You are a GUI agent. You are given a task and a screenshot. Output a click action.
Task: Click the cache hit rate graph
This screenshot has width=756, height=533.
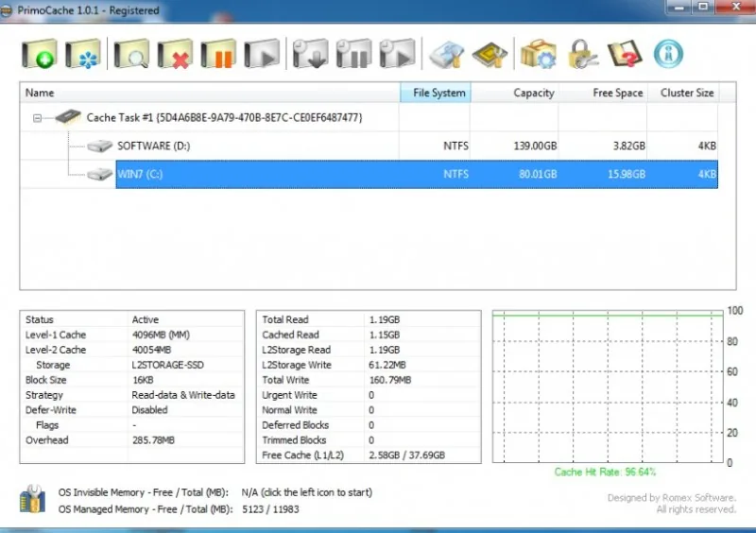(x=608, y=387)
